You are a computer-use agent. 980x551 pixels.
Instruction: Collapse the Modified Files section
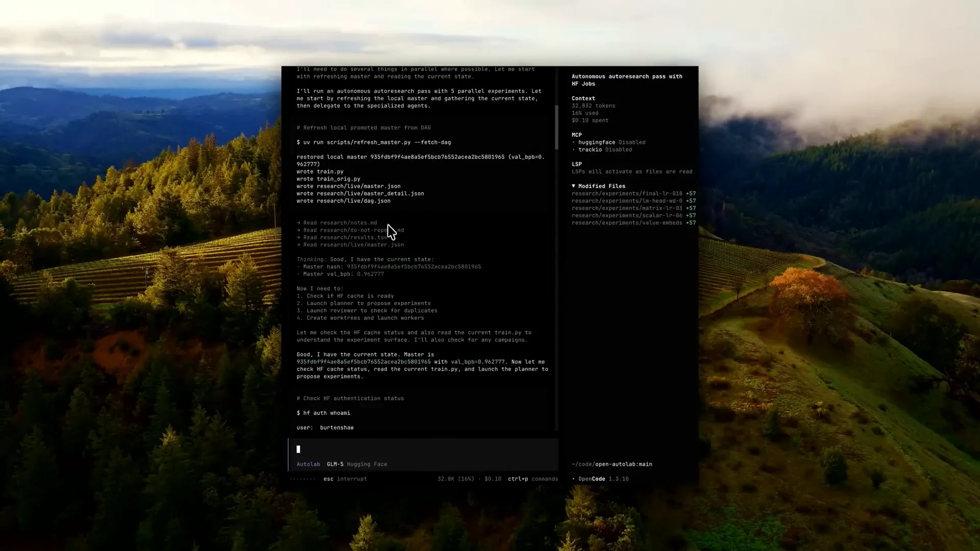(598, 186)
